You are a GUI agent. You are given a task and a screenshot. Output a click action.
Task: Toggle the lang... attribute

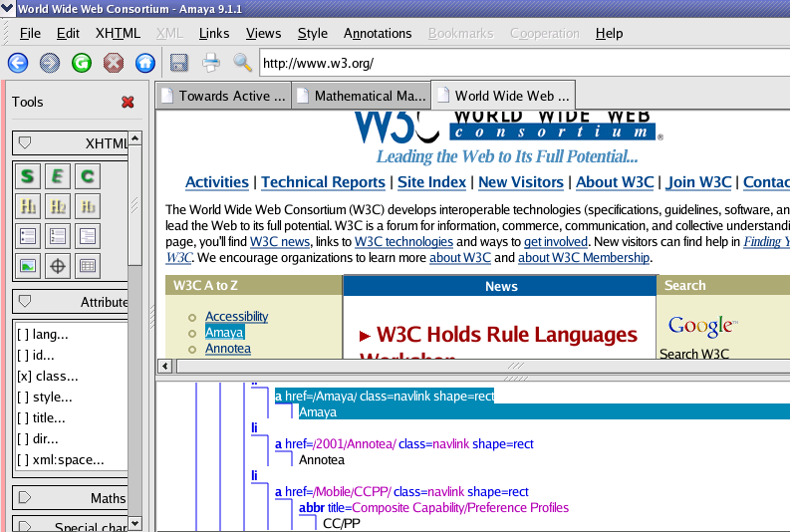click(x=42, y=335)
